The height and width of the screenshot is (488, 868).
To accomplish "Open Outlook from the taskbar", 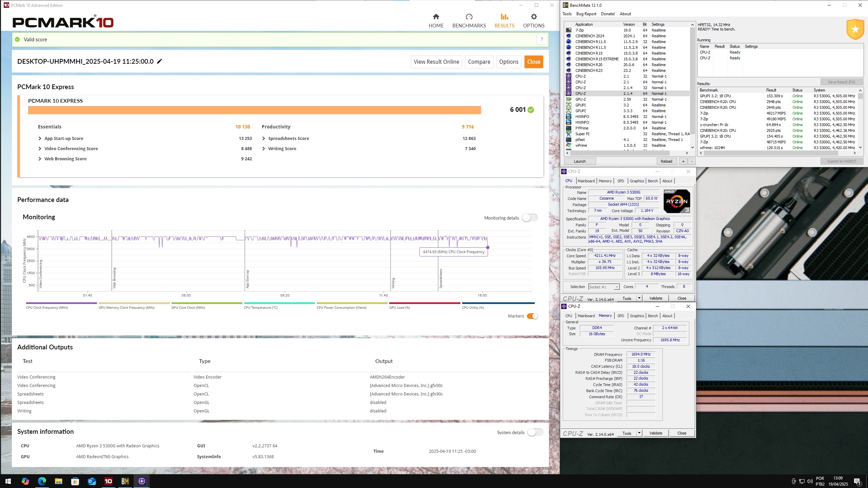I will (x=92, y=481).
